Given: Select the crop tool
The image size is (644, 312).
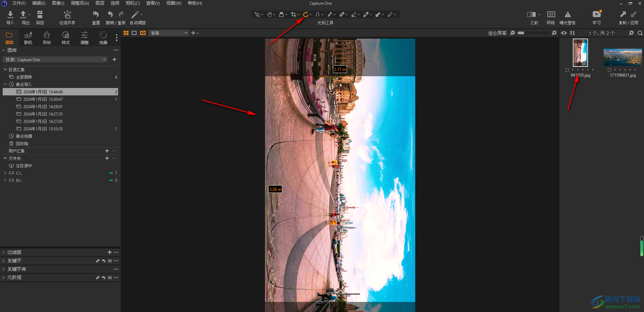Looking at the screenshot, I should (x=293, y=14).
